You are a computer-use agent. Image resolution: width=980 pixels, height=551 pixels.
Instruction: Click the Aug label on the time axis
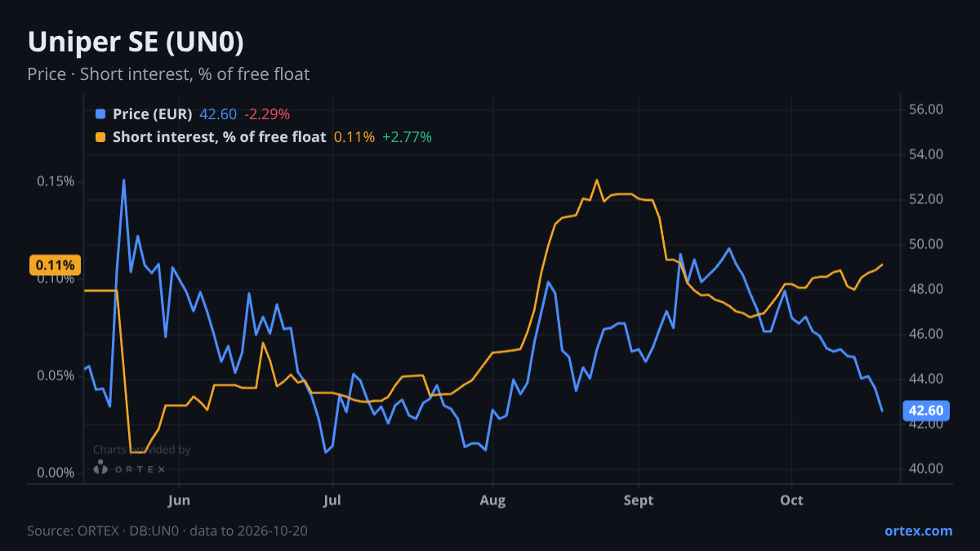tap(492, 500)
